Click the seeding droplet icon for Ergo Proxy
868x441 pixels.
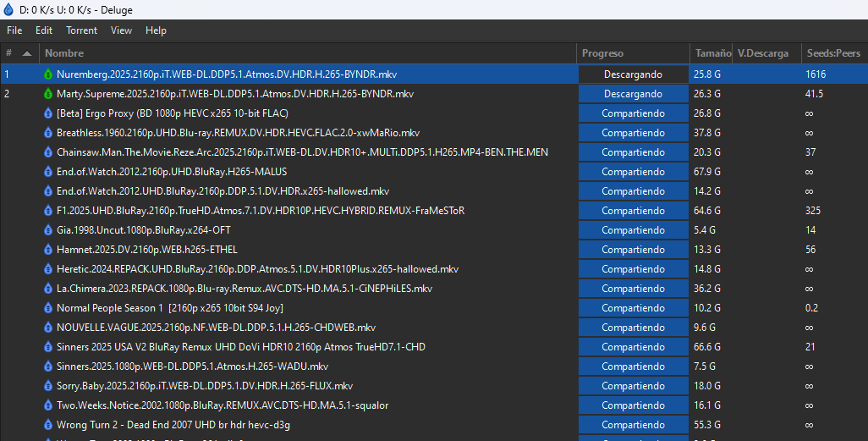tap(48, 113)
